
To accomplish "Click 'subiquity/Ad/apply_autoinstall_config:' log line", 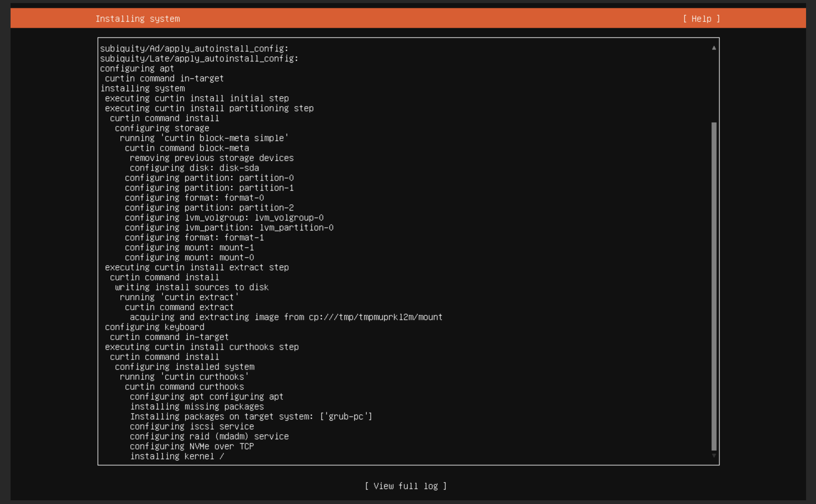I will click(x=194, y=49).
